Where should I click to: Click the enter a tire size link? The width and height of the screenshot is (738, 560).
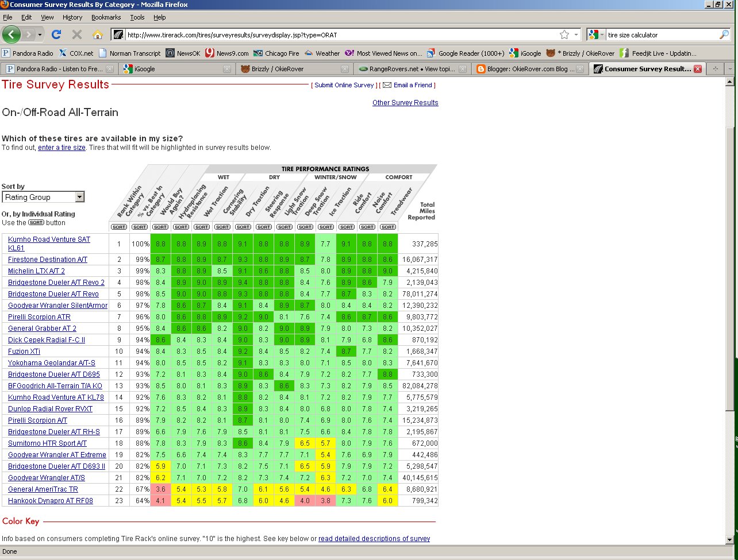tap(62, 148)
